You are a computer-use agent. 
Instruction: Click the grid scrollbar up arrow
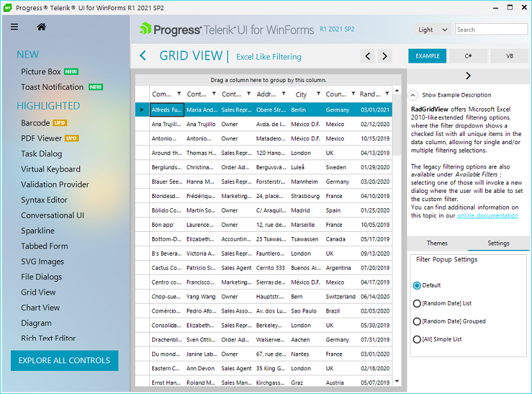[x=397, y=91]
